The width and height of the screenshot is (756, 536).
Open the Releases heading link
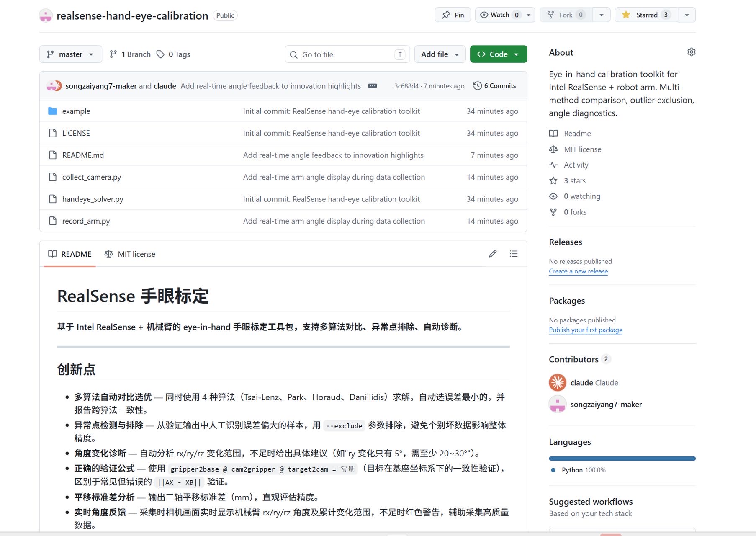566,242
